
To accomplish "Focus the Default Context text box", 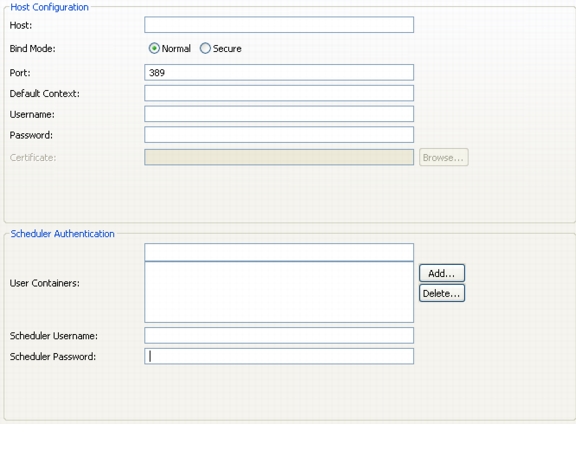I will 279,93.
